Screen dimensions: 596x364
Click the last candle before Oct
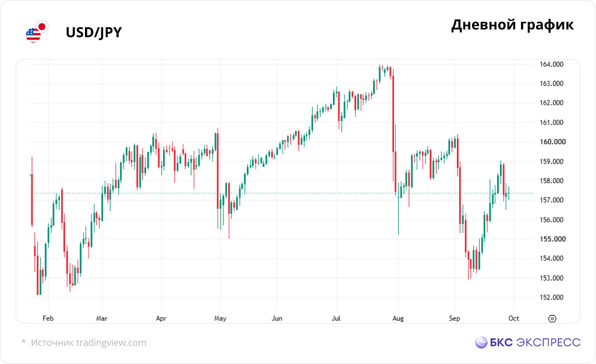click(509, 193)
